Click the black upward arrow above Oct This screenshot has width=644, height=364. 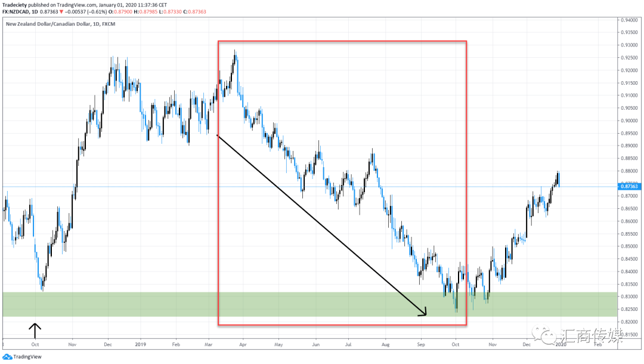[35, 331]
